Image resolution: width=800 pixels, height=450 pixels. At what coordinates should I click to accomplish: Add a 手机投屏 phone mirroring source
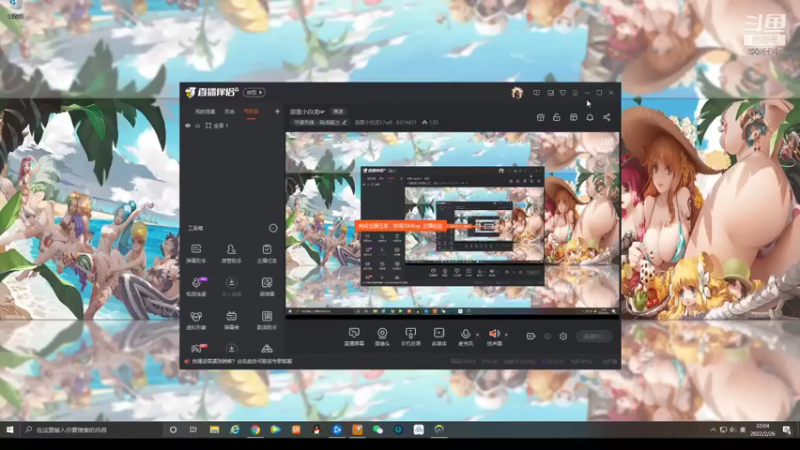(410, 337)
